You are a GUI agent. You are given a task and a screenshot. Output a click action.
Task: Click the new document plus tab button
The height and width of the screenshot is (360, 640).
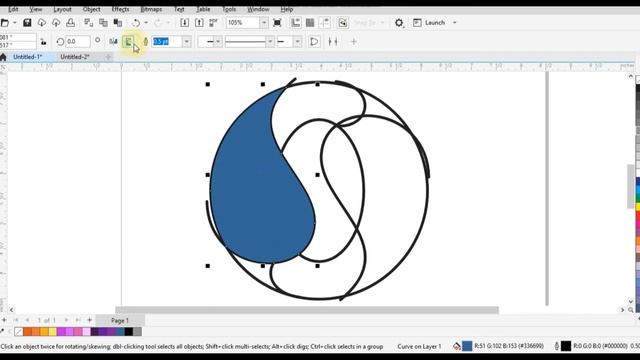point(108,57)
